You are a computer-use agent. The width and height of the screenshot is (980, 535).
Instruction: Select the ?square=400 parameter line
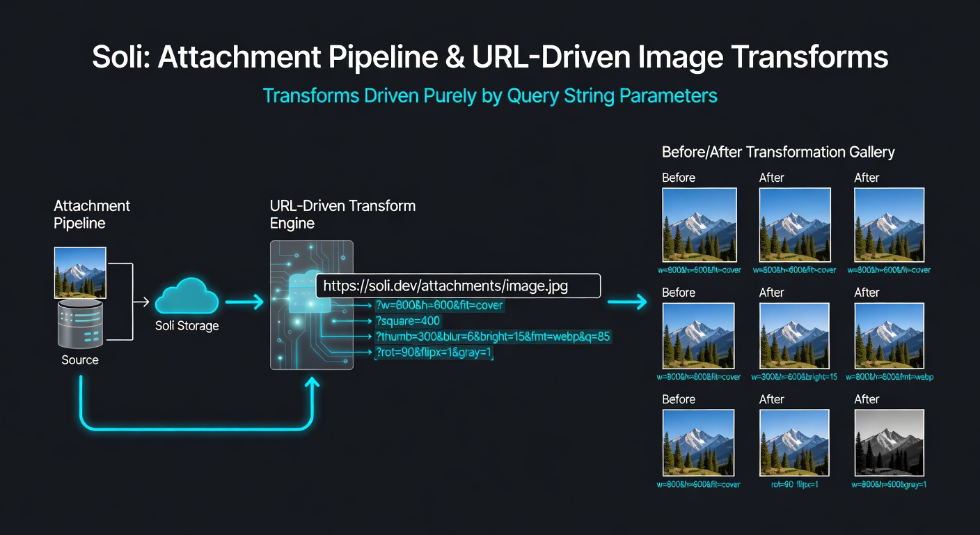point(408,321)
